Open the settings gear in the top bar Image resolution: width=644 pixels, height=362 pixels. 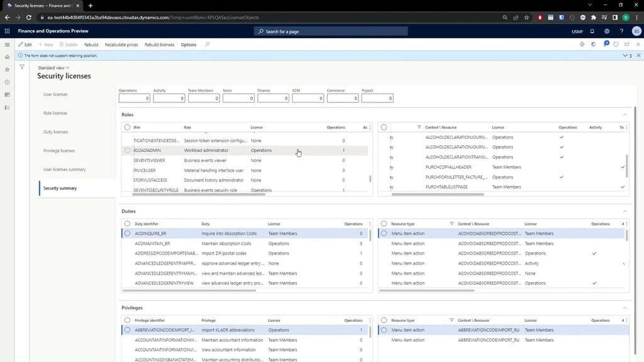(606, 31)
